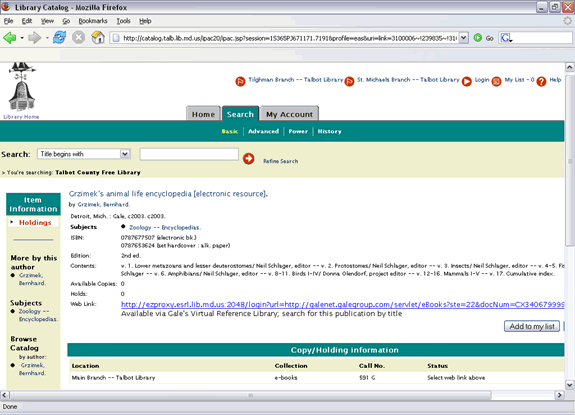This screenshot has height=415, width=575.
Task: Click the Firefox throbber activity icon
Action: pos(567,21)
